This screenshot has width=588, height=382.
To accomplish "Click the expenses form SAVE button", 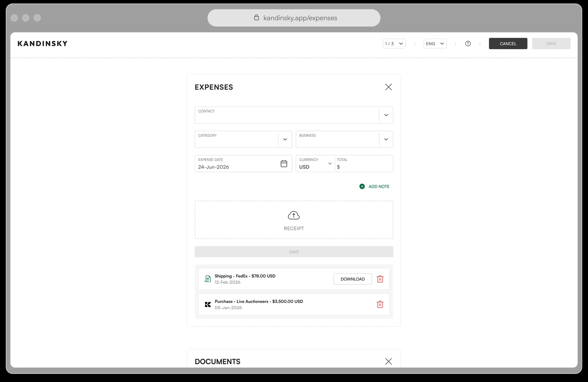I will 294,252.
